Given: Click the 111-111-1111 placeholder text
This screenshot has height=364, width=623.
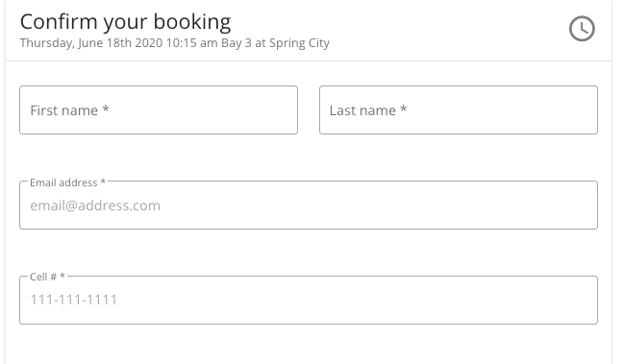Looking at the screenshot, I should coord(73,300).
